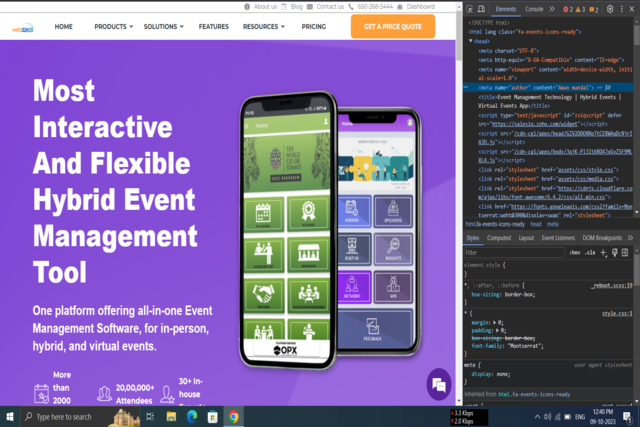640x427 pixels.
Task: Open the DevTools three-dot customize menu
Action: coord(622,9)
